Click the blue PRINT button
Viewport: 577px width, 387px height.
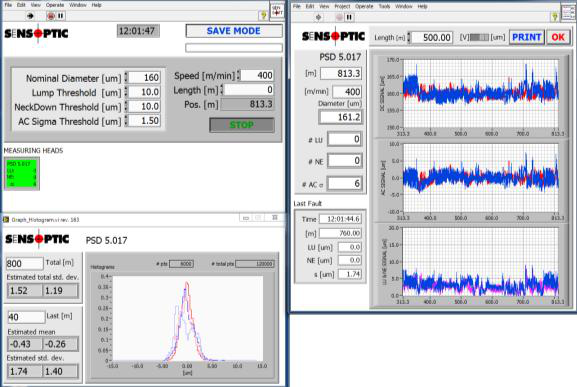527,38
